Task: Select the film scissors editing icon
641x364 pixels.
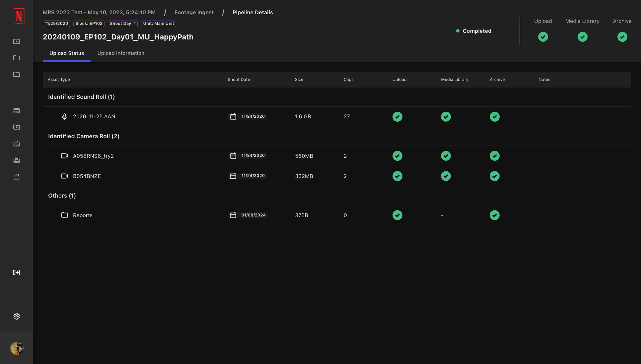Action: tap(16, 160)
